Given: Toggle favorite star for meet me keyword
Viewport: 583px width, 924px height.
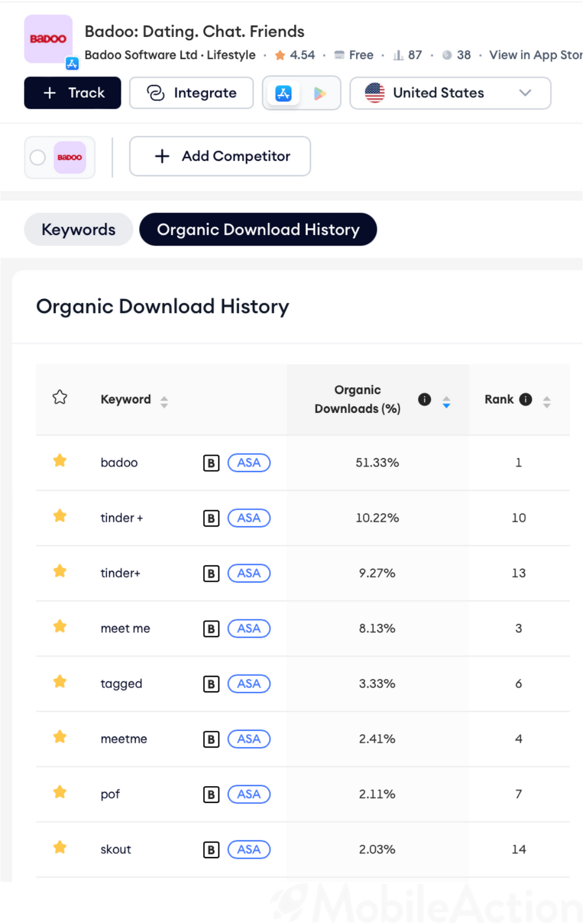Looking at the screenshot, I should (60, 626).
